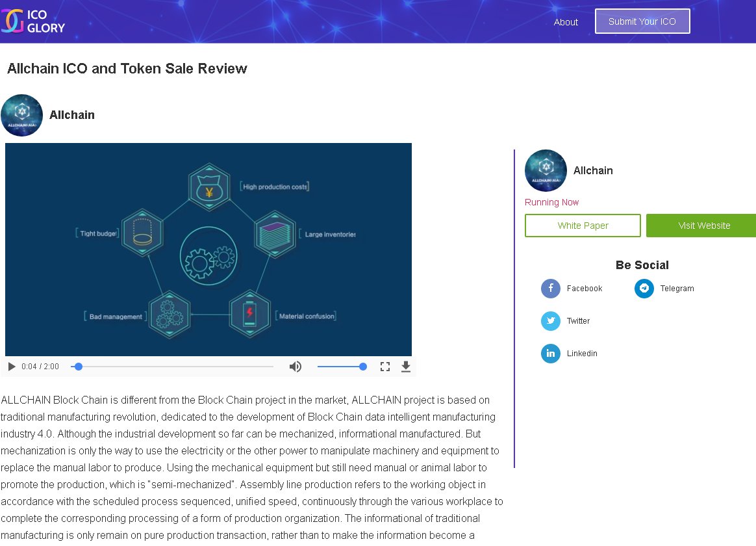Open the Linkedin round icon
756x546 pixels.
point(551,353)
